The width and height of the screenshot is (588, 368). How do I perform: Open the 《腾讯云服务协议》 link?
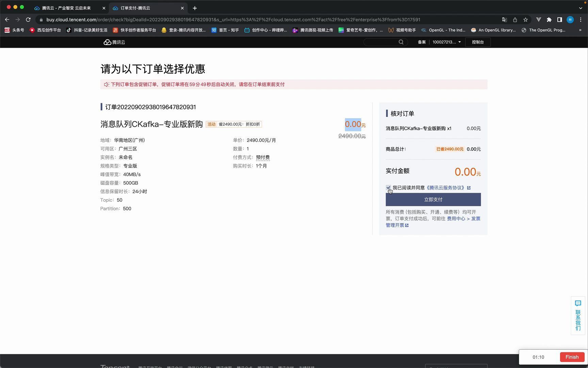445,188
